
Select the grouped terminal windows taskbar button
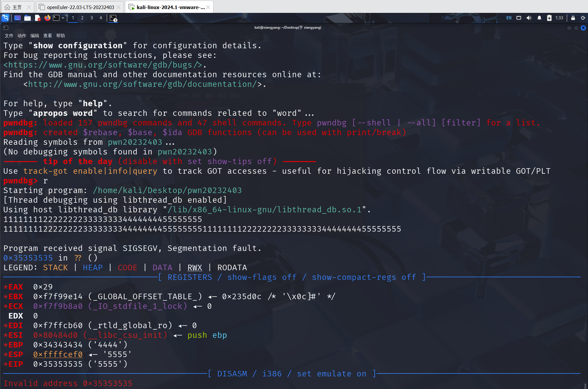point(113,18)
